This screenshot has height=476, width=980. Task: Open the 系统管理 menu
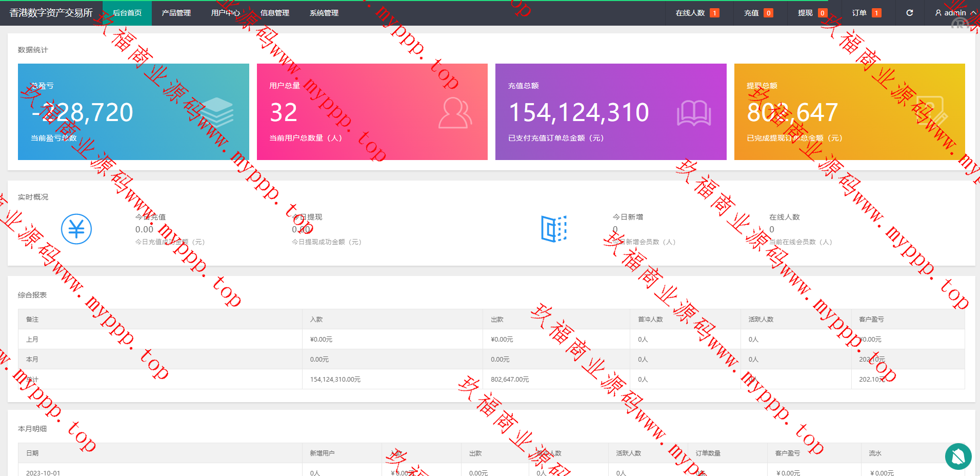pyautogui.click(x=324, y=13)
